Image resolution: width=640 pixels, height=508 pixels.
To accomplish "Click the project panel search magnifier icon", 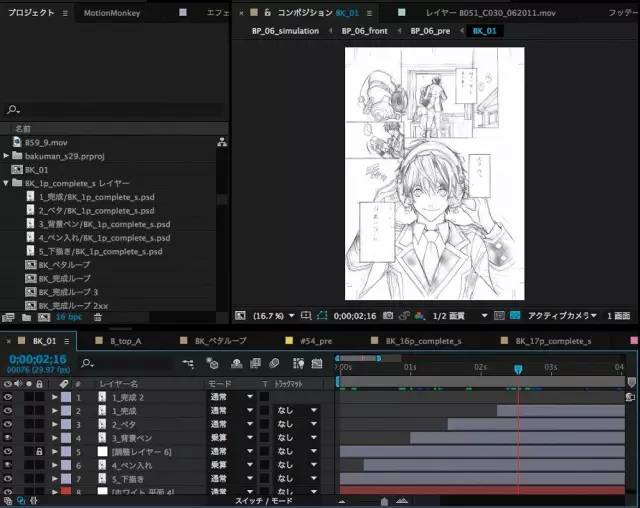I will [12, 110].
